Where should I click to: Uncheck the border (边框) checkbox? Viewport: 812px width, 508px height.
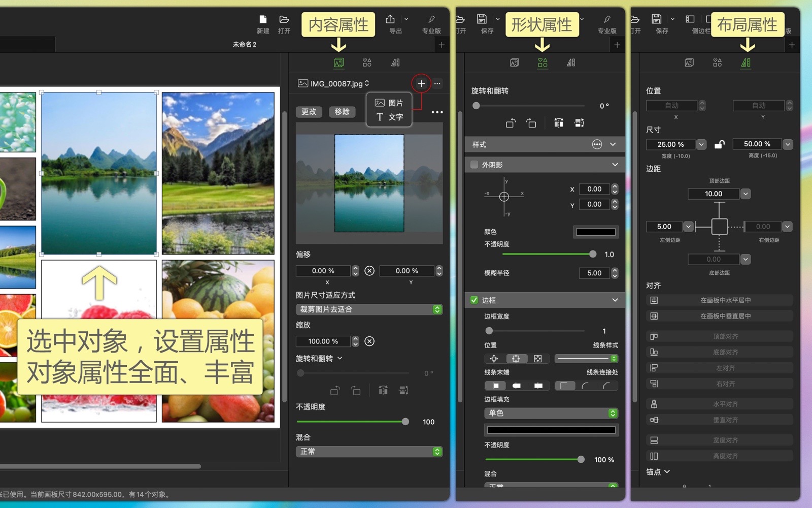pos(474,300)
